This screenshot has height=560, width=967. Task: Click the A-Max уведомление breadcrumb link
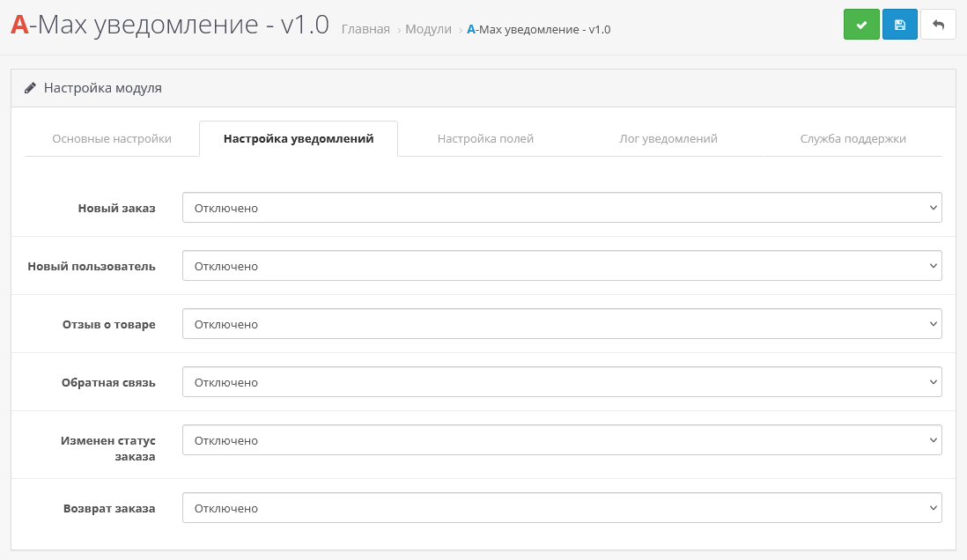[x=538, y=29]
